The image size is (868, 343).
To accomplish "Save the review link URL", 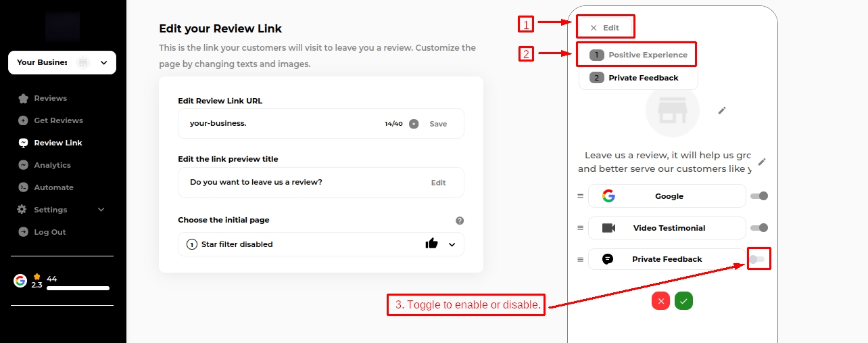I will pos(438,124).
